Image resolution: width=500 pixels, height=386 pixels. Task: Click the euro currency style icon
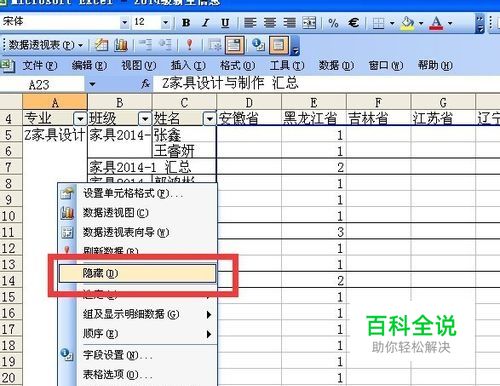pos(353,23)
